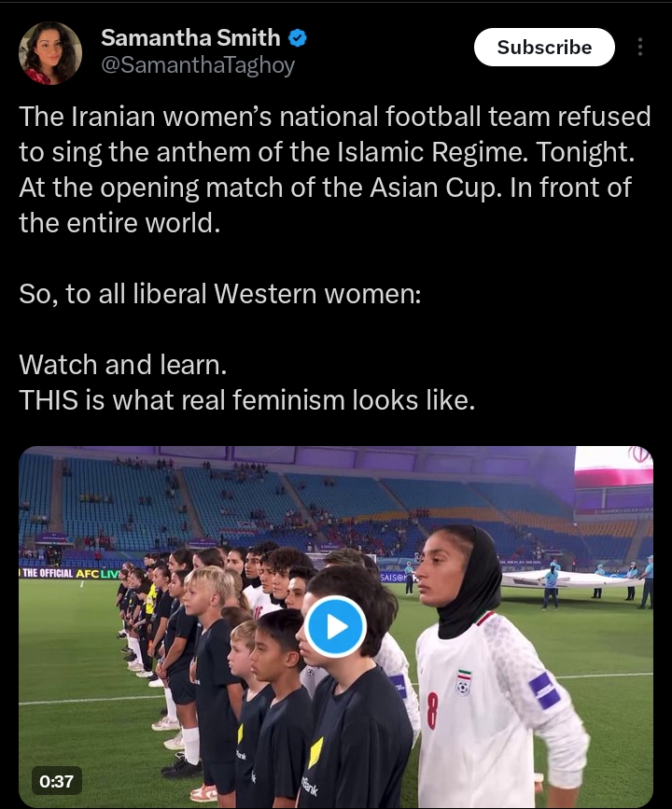Open the @SamanthaTaghoy handle link
This screenshot has width=672, height=809.
tap(198, 65)
